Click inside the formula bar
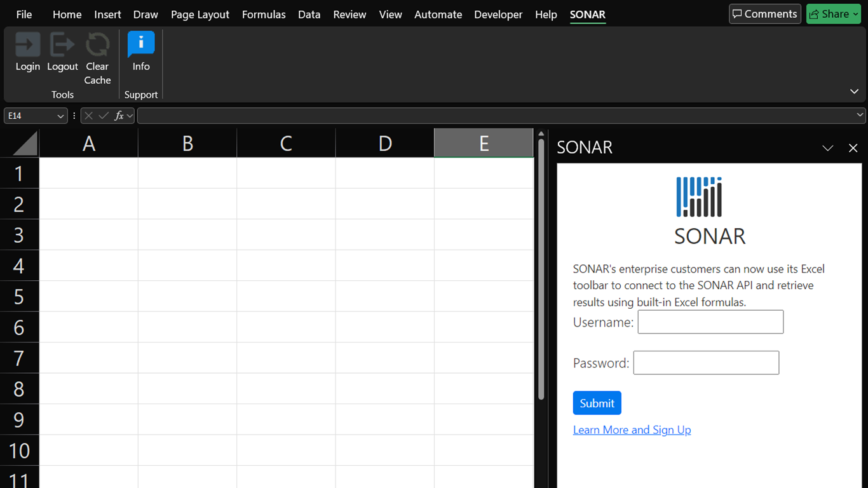The height and width of the screenshot is (488, 868). [x=496, y=116]
